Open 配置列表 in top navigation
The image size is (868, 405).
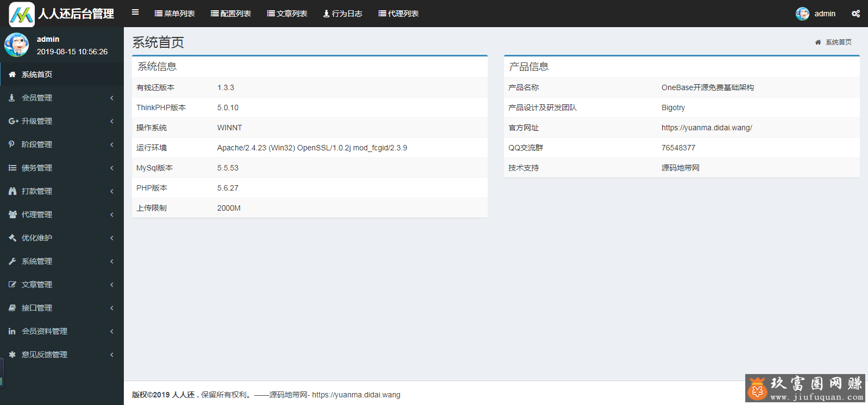click(231, 14)
